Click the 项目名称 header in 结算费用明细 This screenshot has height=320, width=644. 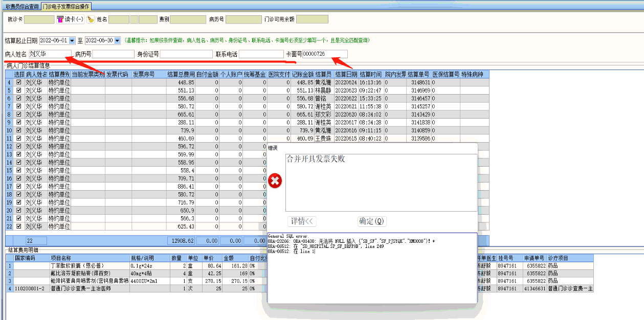(x=89, y=258)
